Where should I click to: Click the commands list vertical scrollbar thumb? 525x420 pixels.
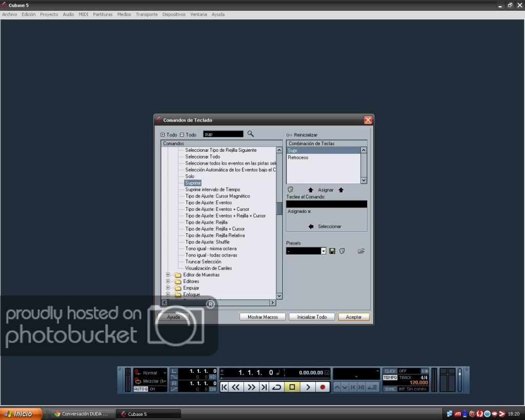[x=279, y=208]
